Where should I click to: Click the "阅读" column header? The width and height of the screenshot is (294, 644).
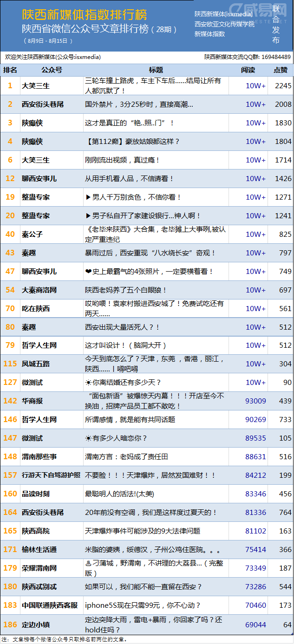click(248, 70)
